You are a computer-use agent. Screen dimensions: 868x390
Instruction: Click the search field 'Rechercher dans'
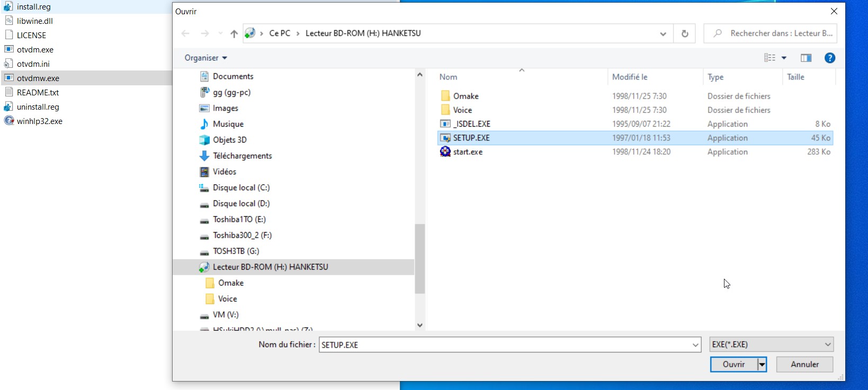(771, 33)
